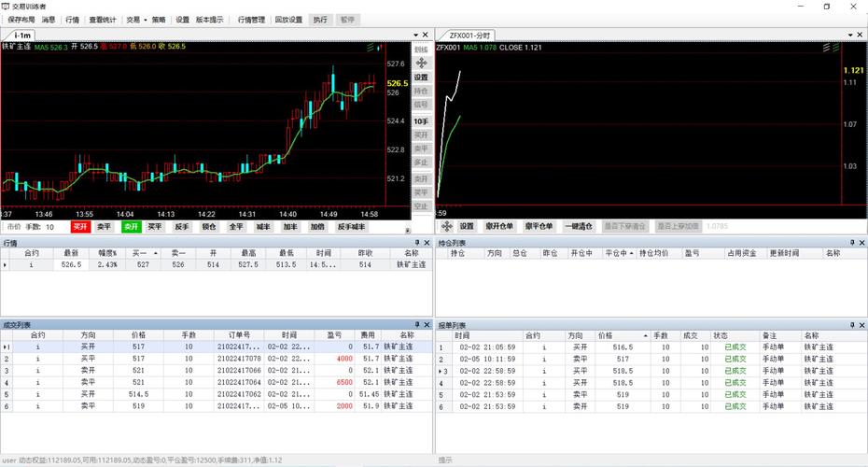Close the i-1m chart tab panel
Viewport: 868px width, 467px height.
pos(426,35)
